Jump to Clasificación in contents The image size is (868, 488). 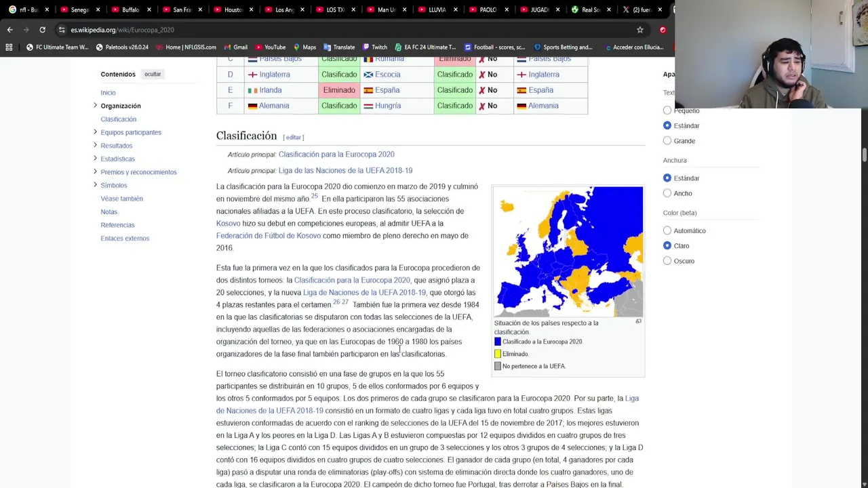click(119, 119)
